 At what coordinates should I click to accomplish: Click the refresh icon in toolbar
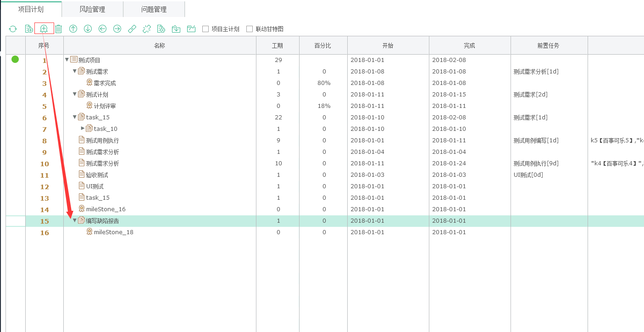coord(13,29)
